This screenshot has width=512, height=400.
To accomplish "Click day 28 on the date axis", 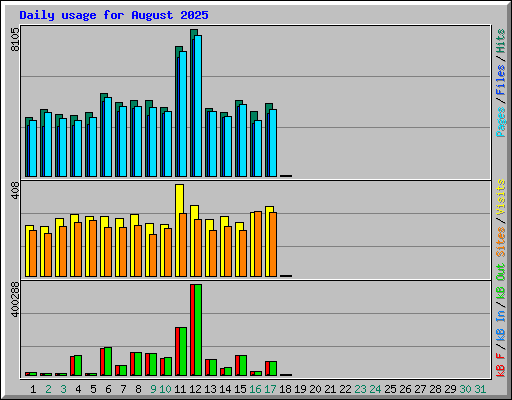I will 435,389.
